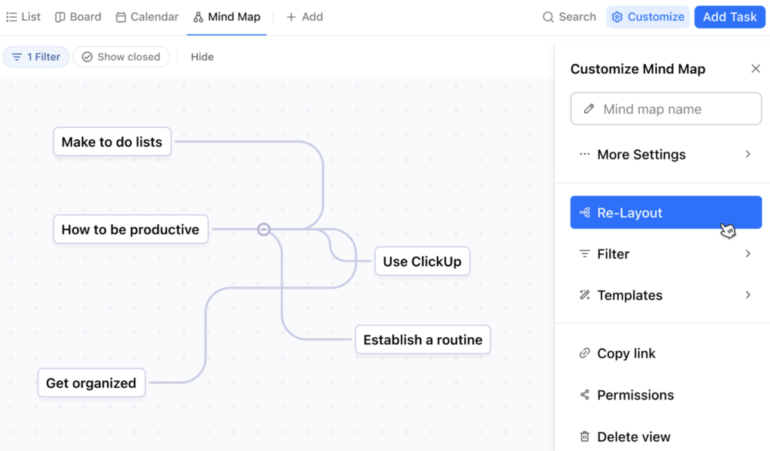The height and width of the screenshot is (451, 770).
Task: Toggle the 1 Filter pill
Action: click(x=36, y=57)
